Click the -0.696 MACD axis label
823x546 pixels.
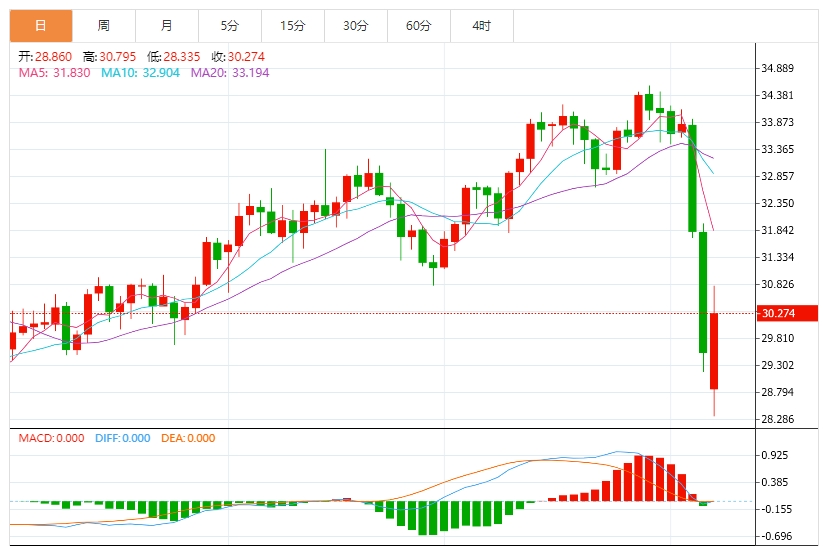(775, 537)
